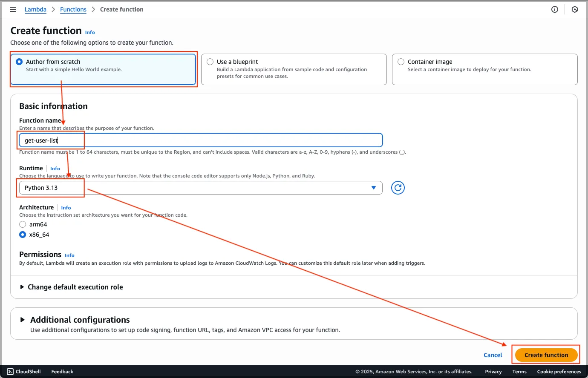588x378 pixels.
Task: Select the Container image option
Action: (401, 62)
